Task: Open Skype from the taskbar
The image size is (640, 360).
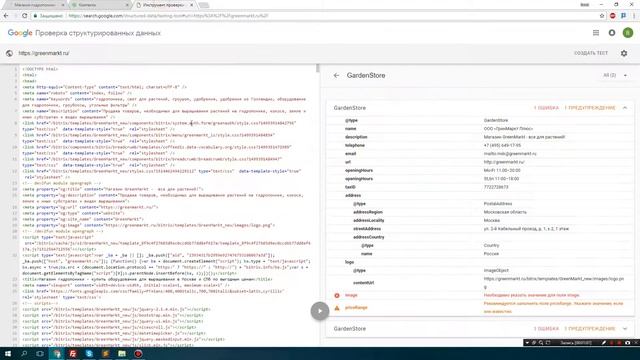Action: click(89, 353)
